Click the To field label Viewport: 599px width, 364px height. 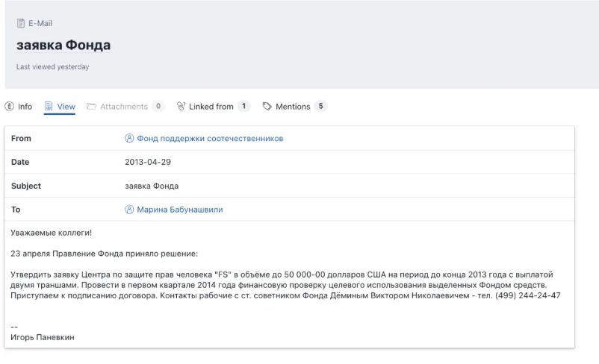point(16,210)
